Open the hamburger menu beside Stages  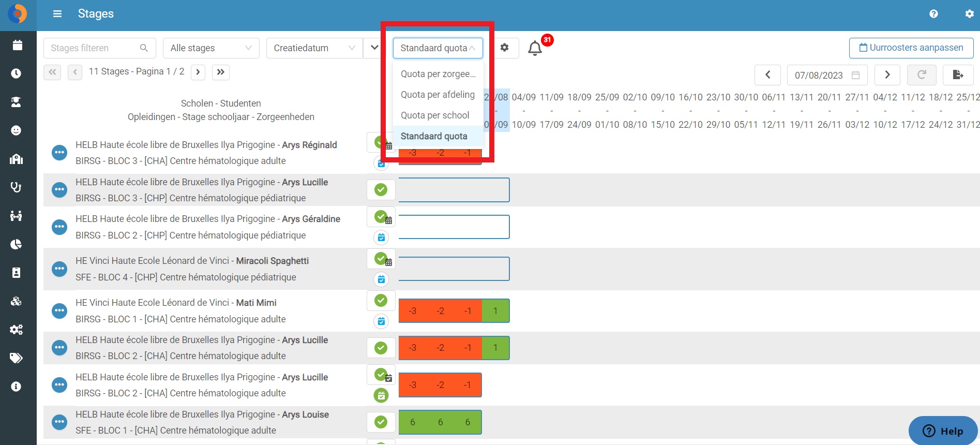(57, 14)
